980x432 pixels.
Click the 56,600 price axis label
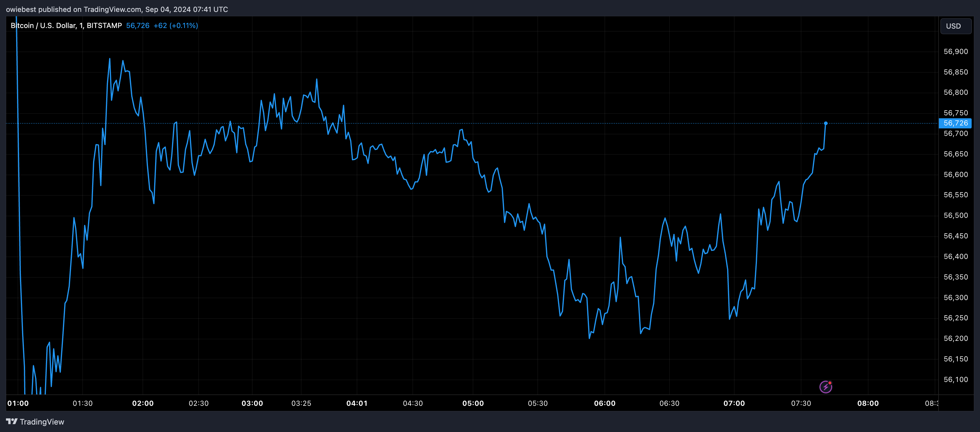[x=956, y=174]
